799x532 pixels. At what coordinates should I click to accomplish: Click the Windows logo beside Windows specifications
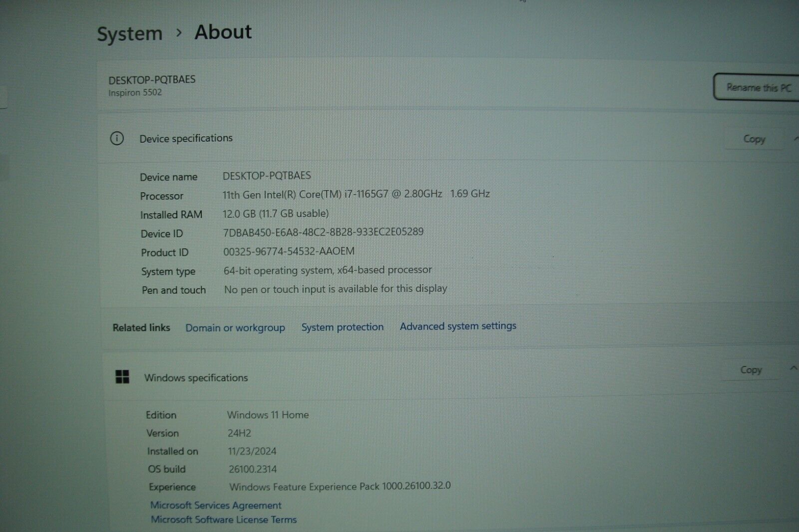pos(121,377)
